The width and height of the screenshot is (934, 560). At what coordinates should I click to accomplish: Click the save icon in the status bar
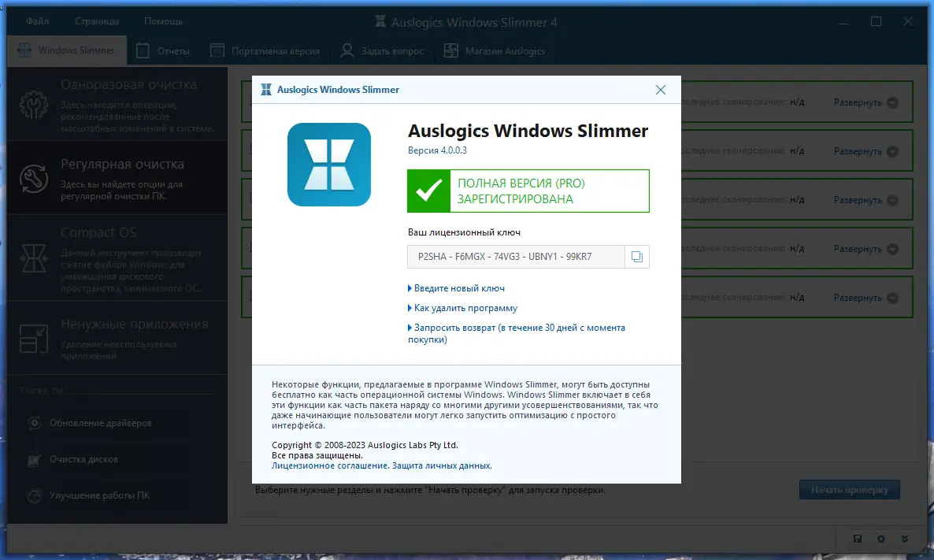click(857, 539)
